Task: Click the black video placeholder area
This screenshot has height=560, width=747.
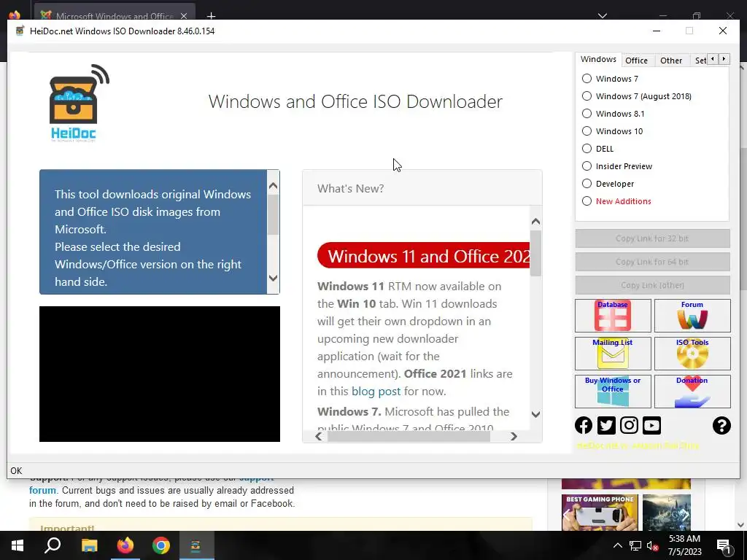Action: [160, 374]
